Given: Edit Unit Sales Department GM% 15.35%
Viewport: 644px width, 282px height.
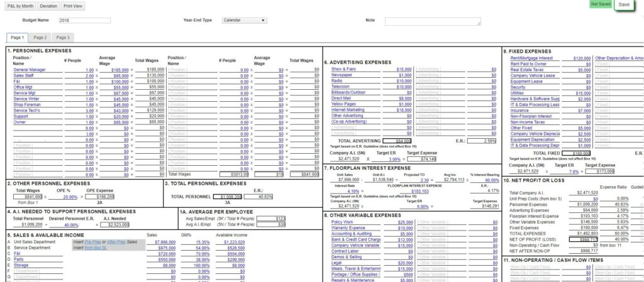Looking at the screenshot, I should coord(196,242).
